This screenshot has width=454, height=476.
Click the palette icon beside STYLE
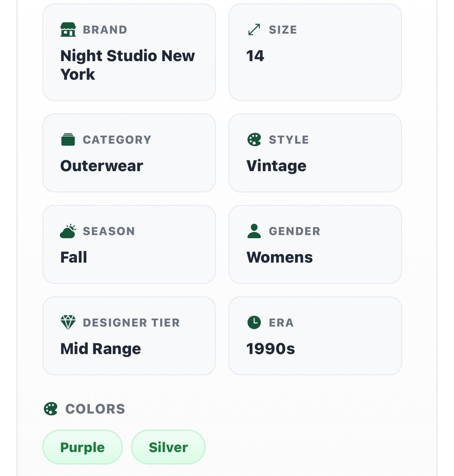254,140
